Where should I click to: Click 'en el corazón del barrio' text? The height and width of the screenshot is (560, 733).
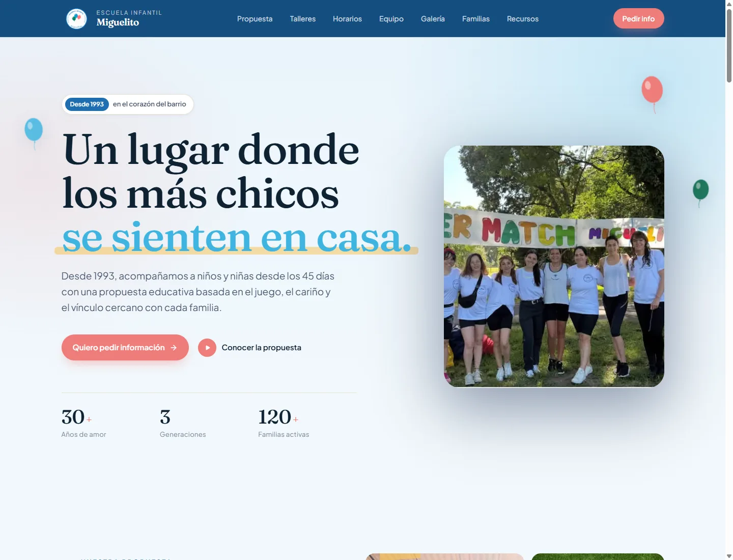[x=150, y=104]
